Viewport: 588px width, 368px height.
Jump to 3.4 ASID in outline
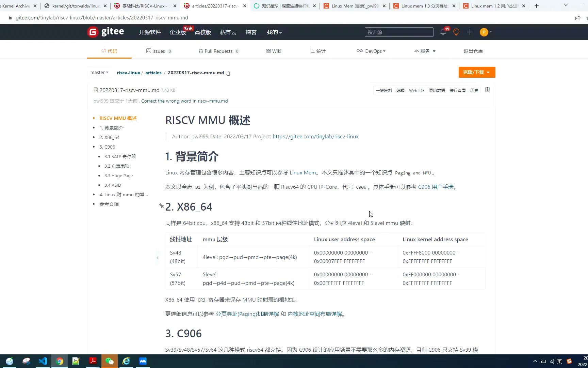(113, 185)
